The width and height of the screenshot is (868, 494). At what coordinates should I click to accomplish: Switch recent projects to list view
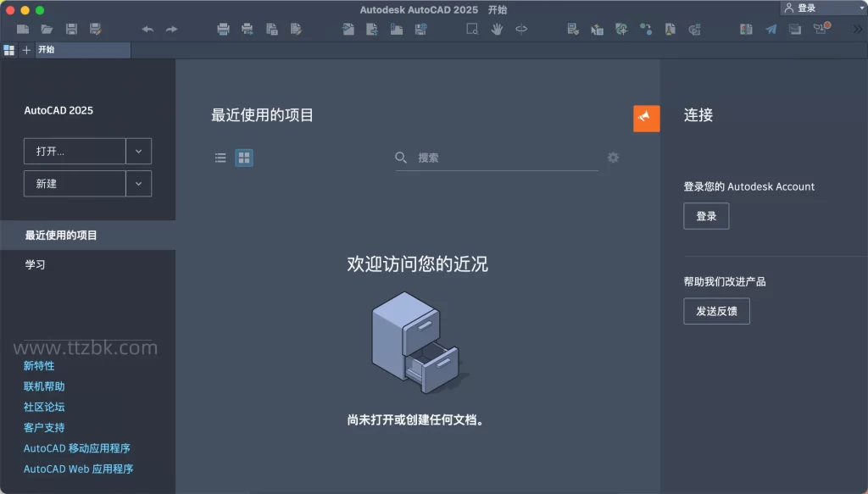[x=218, y=158]
